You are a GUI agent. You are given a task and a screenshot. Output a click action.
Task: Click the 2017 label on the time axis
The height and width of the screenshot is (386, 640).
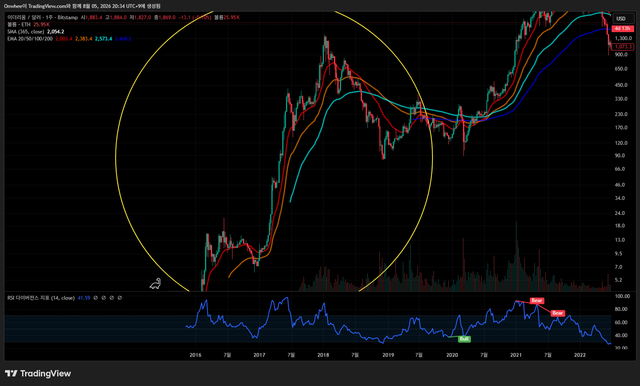click(259, 355)
